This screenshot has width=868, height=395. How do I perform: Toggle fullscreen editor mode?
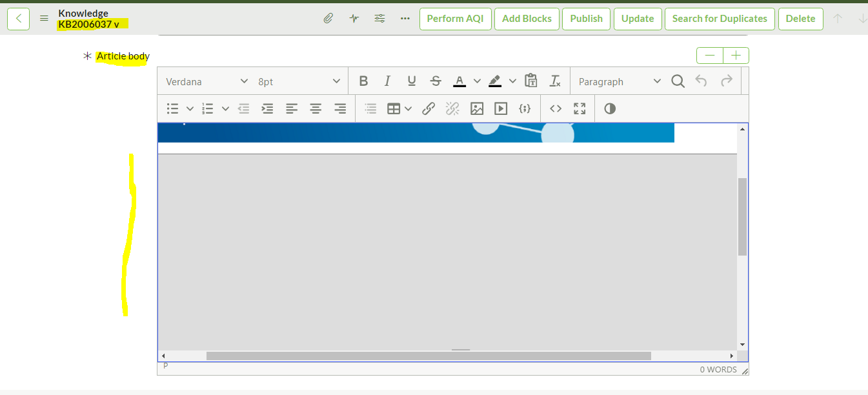click(580, 109)
